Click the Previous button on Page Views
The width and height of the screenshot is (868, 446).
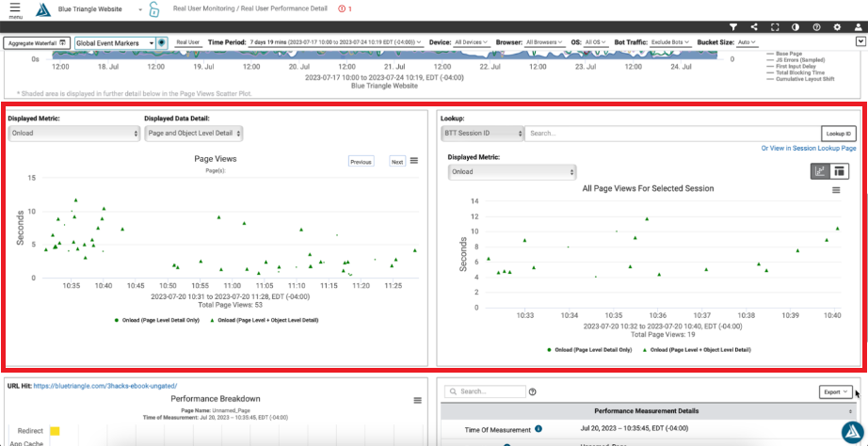pyautogui.click(x=361, y=162)
